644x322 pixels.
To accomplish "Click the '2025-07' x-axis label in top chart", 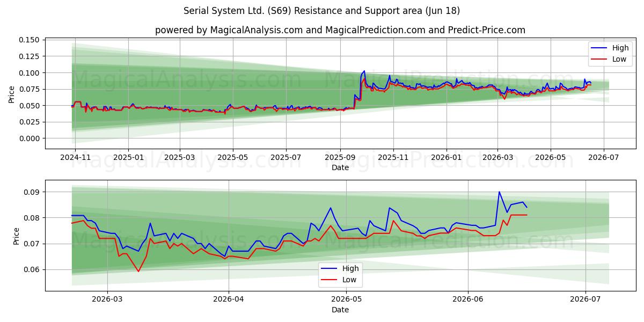I will click(x=286, y=158).
